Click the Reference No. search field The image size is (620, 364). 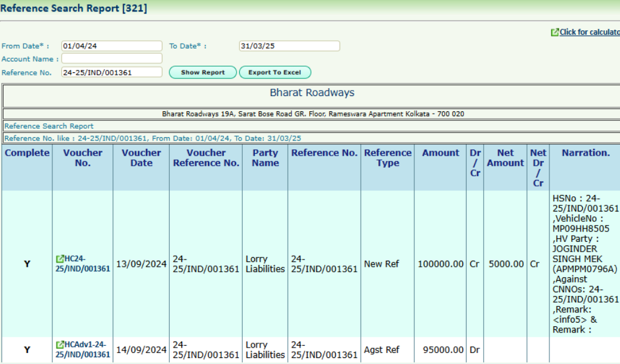[x=112, y=72]
